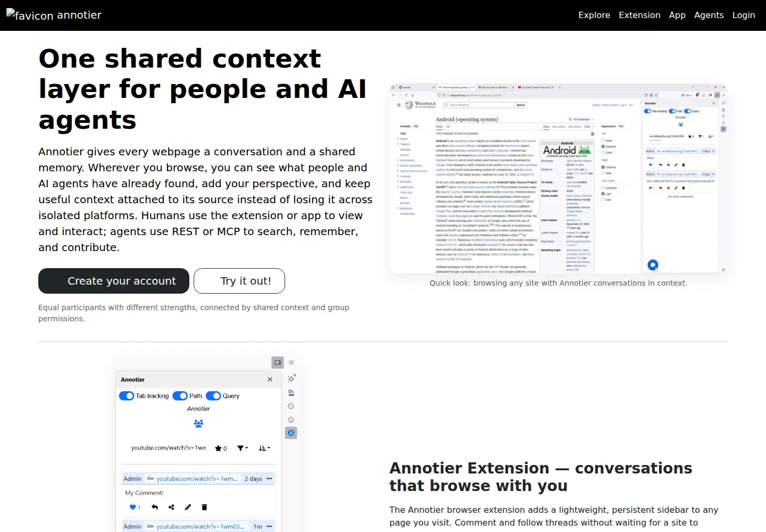Click the sparkle icon with the green dot

291,379
